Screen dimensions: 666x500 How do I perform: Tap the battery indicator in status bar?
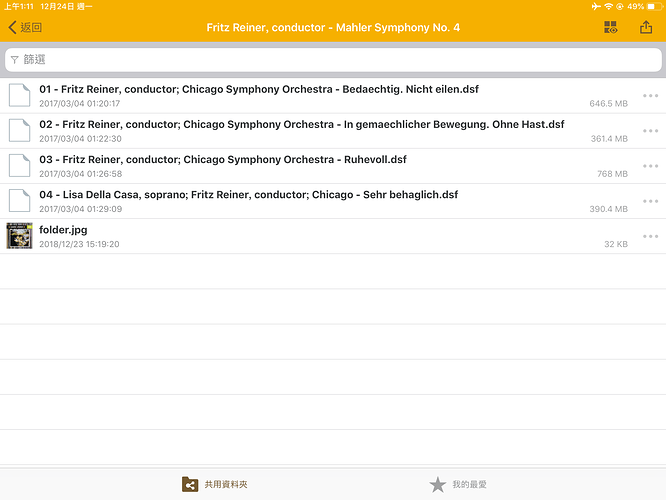654,6
